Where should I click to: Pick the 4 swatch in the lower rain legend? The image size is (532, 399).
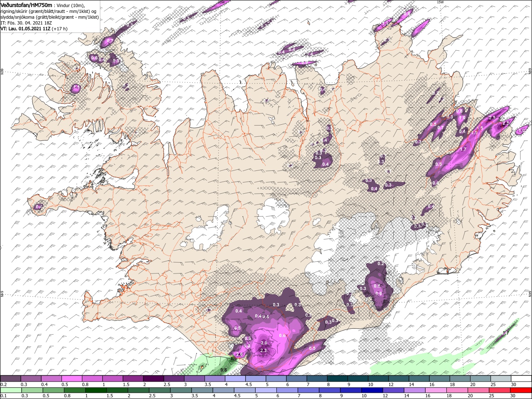coord(223,390)
